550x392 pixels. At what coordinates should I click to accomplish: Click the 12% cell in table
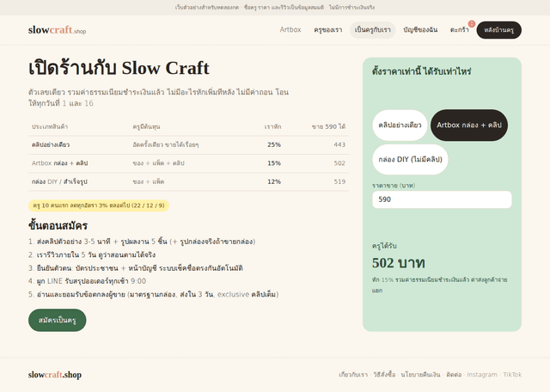[x=274, y=181]
